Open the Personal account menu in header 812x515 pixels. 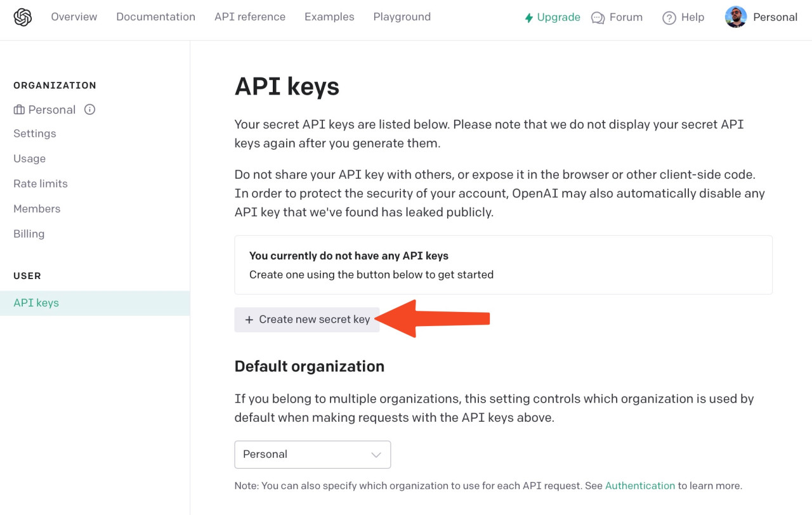(761, 17)
